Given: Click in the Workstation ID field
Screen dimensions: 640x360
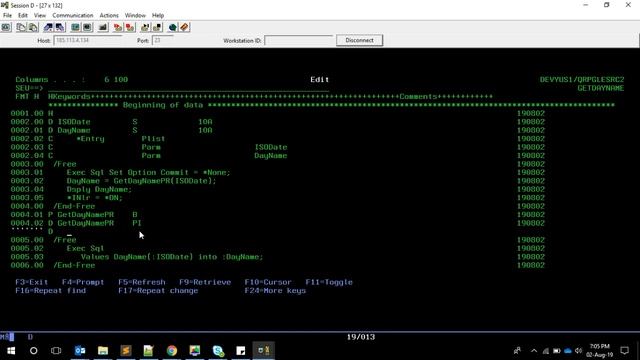Looking at the screenshot, I should tap(298, 40).
